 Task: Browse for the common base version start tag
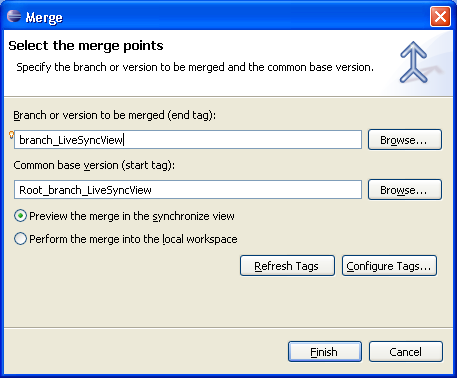tap(405, 190)
